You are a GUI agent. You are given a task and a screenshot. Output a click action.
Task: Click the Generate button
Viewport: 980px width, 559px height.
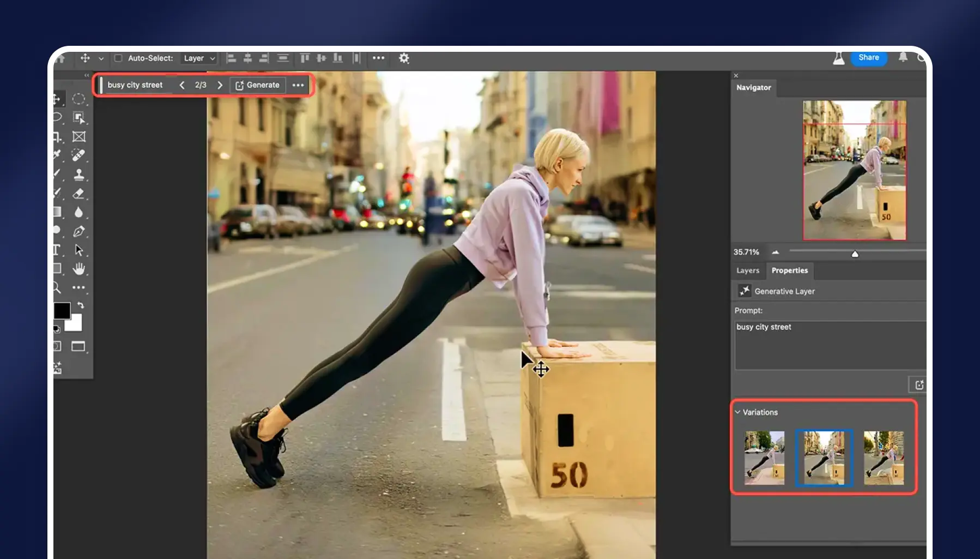click(x=258, y=85)
